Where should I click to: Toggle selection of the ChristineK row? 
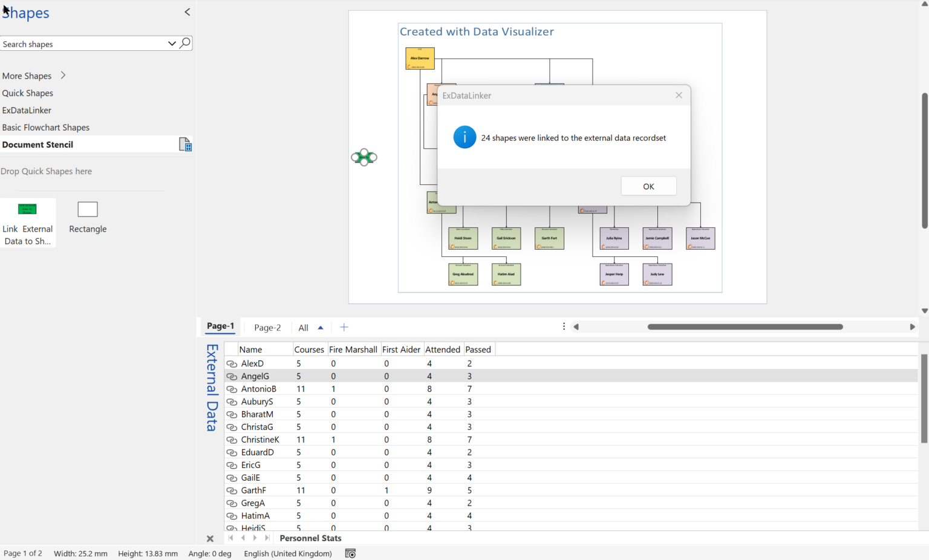pyautogui.click(x=232, y=440)
